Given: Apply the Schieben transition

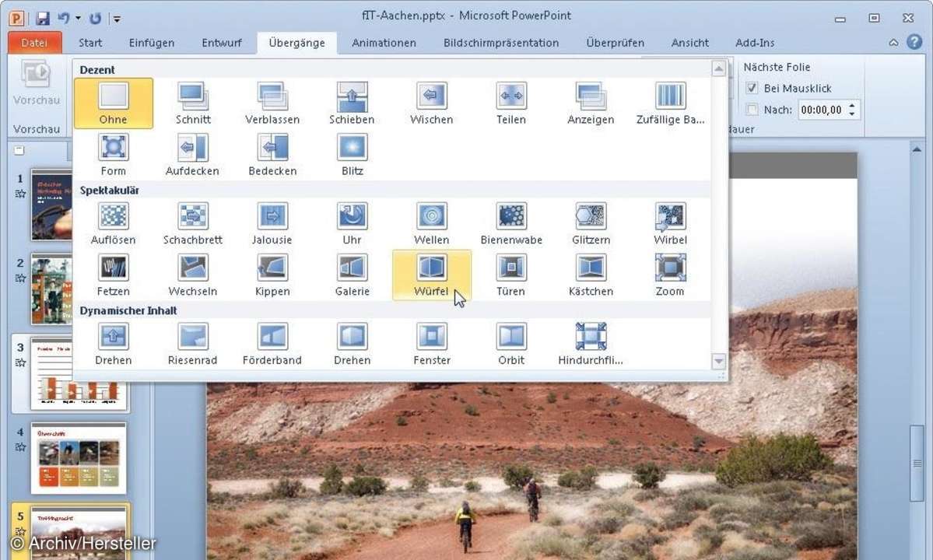Looking at the screenshot, I should coord(353,103).
